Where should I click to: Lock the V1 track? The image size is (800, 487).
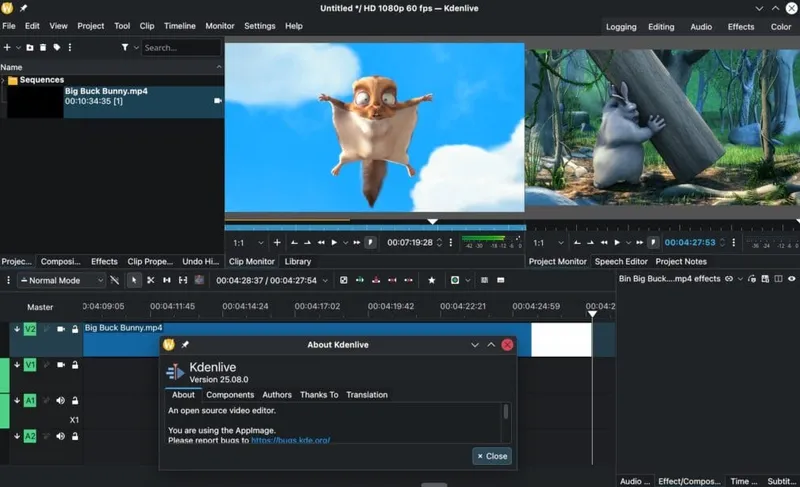click(75, 365)
